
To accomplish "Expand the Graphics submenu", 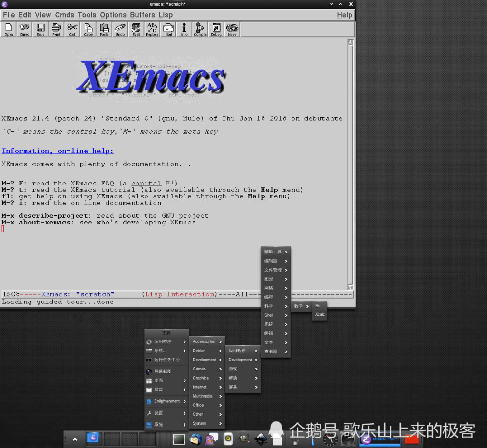I will tap(207, 378).
